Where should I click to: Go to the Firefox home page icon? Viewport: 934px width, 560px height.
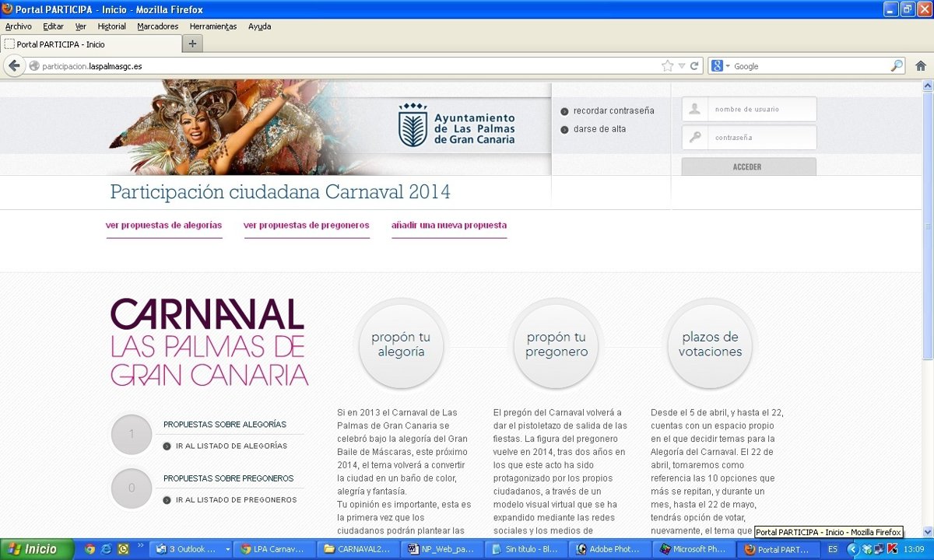pyautogui.click(x=921, y=66)
